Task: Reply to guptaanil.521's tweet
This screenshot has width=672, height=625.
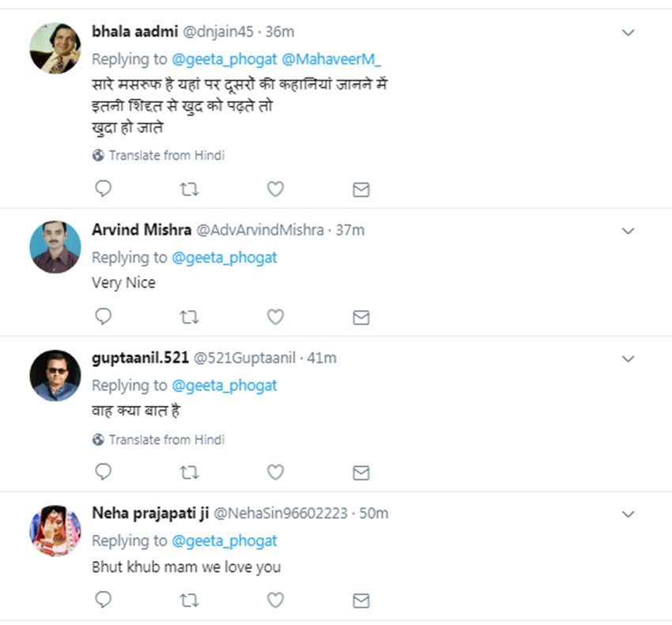Action: (103, 472)
